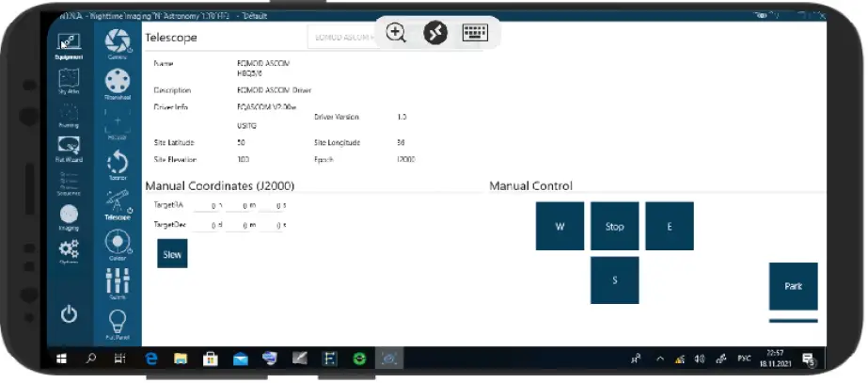Click the Park button

pyautogui.click(x=794, y=287)
